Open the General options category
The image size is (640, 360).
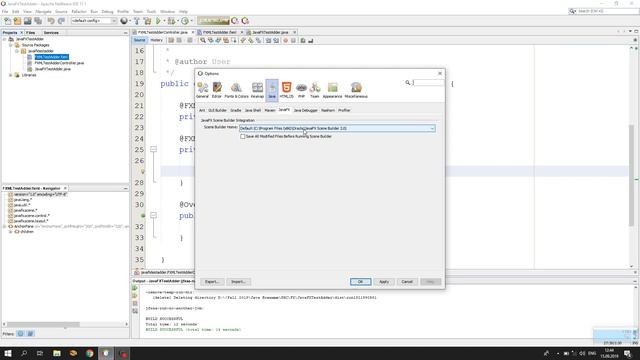202,90
